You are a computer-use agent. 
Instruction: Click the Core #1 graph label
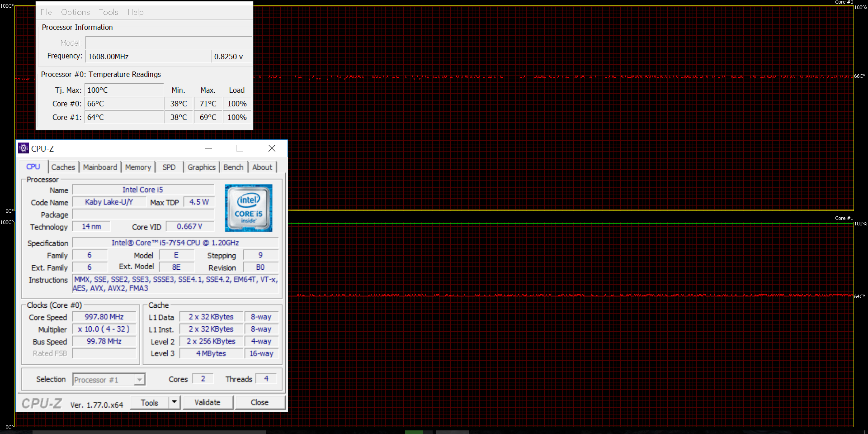[844, 218]
